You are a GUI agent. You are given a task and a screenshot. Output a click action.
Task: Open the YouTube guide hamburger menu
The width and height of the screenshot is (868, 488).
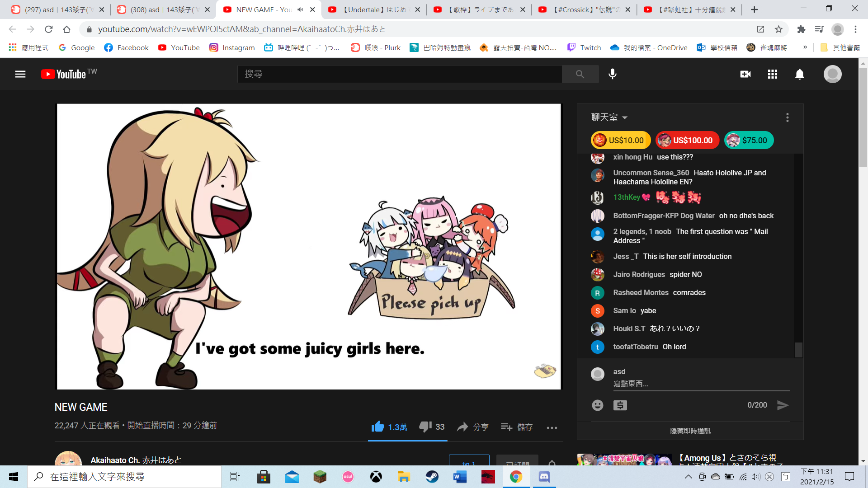20,74
